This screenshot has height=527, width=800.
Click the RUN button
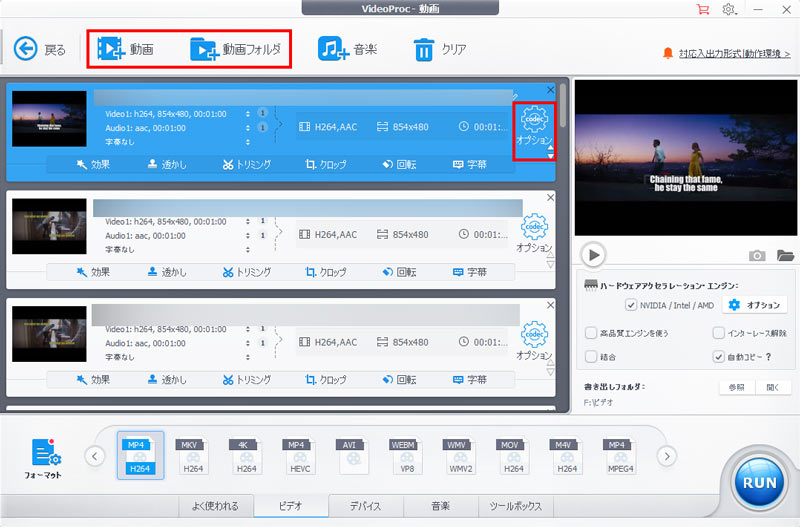coord(759,482)
